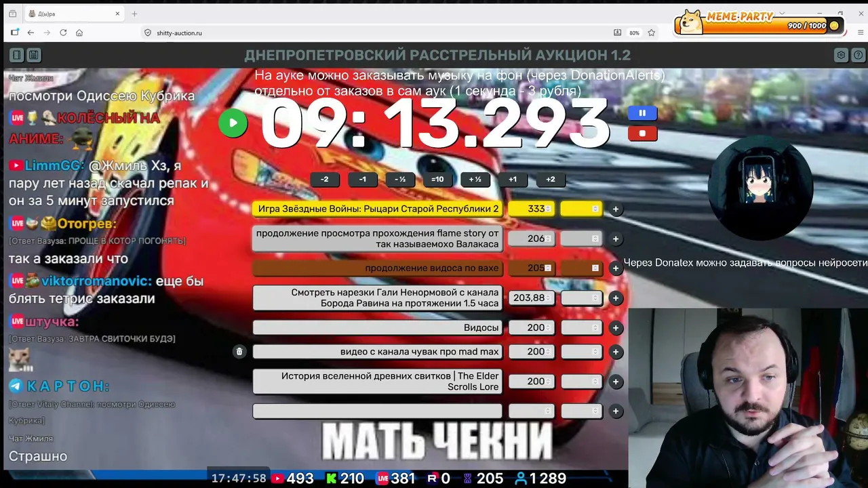The image size is (868, 488).
Task: Click the add-amount field for the 'по вахе' lot
Action: (581, 268)
